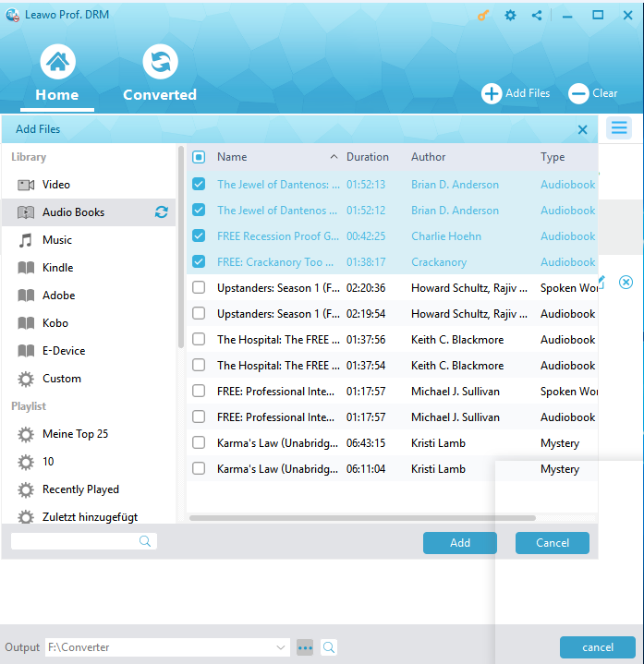
Task: Check the first Karma's Law row checkbox
Action: click(199, 443)
